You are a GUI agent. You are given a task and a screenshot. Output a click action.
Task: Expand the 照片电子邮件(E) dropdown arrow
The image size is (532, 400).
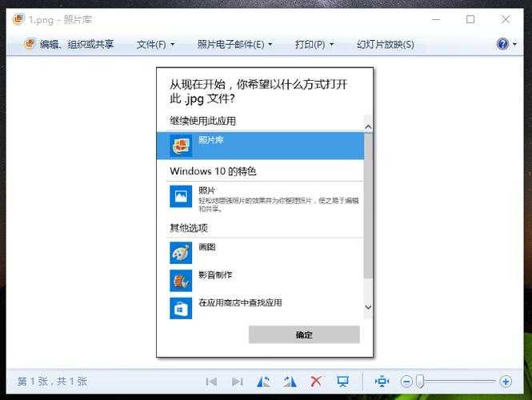270,45
